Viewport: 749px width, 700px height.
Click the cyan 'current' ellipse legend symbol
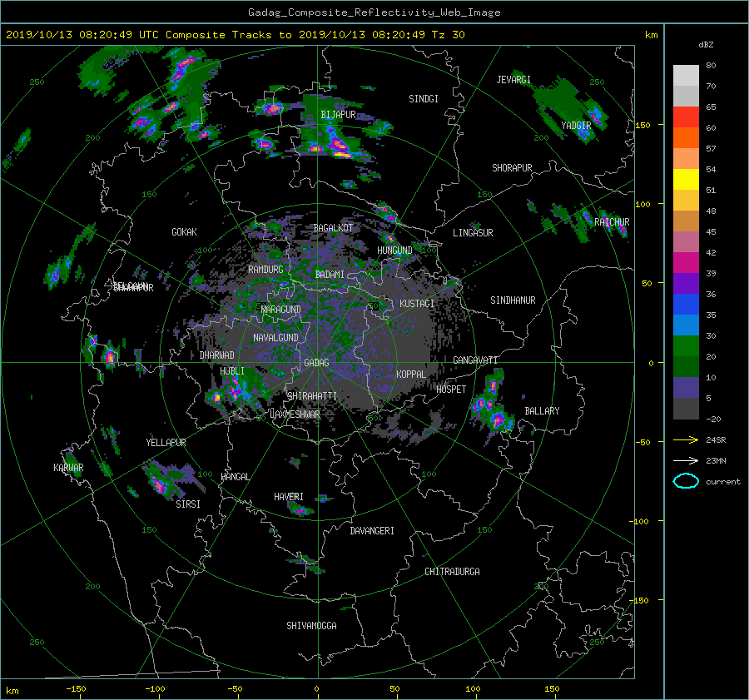click(x=686, y=481)
